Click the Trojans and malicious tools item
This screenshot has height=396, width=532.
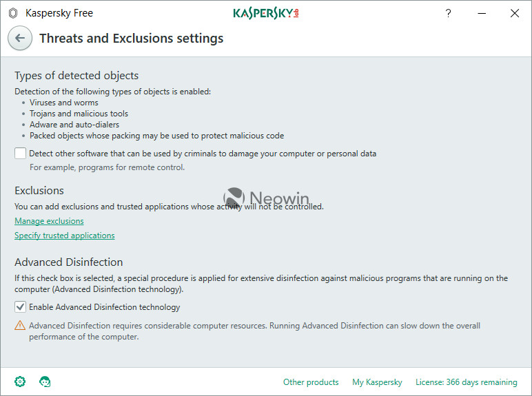pyautogui.click(x=79, y=114)
